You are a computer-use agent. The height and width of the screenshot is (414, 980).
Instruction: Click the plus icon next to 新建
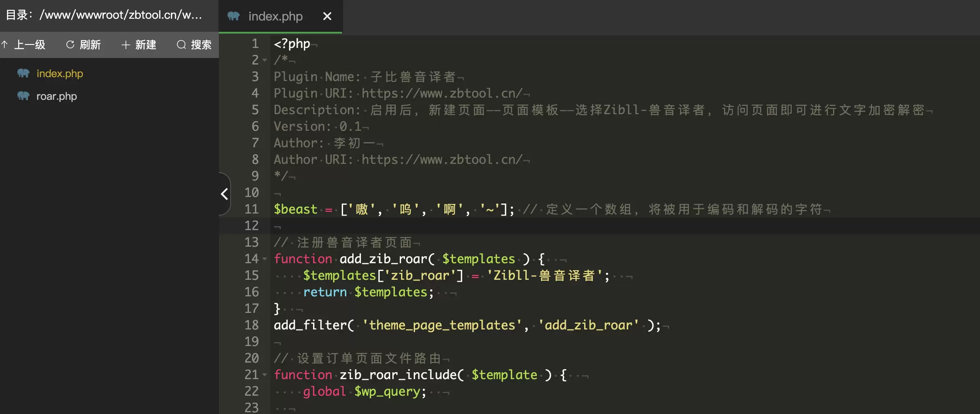point(126,44)
